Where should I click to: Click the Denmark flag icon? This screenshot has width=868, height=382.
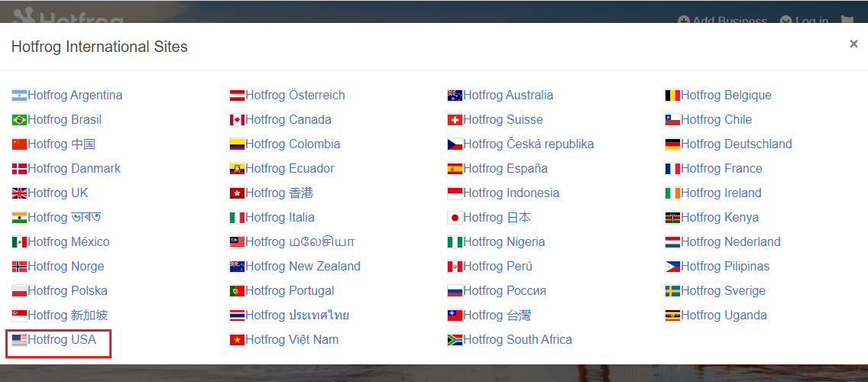(x=19, y=169)
